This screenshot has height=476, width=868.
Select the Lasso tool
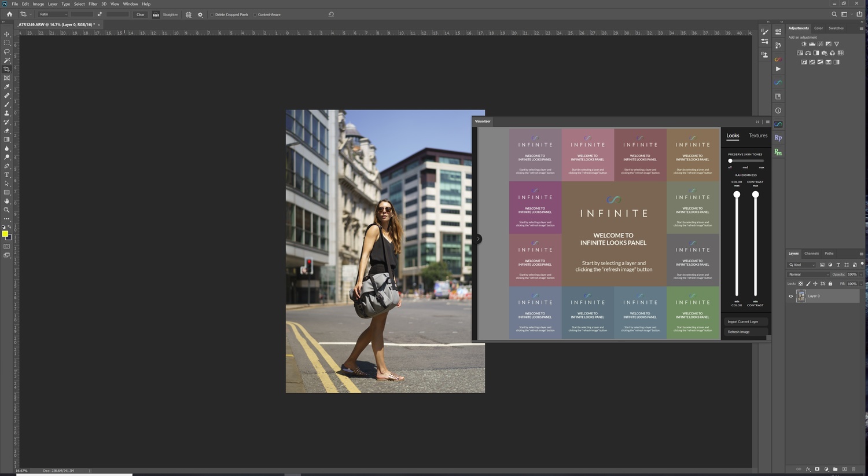pos(7,52)
